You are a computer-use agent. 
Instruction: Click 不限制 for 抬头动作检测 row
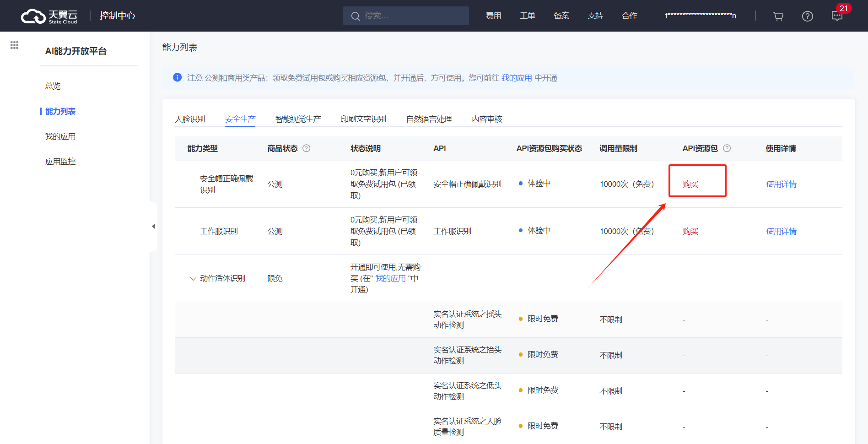(x=611, y=355)
